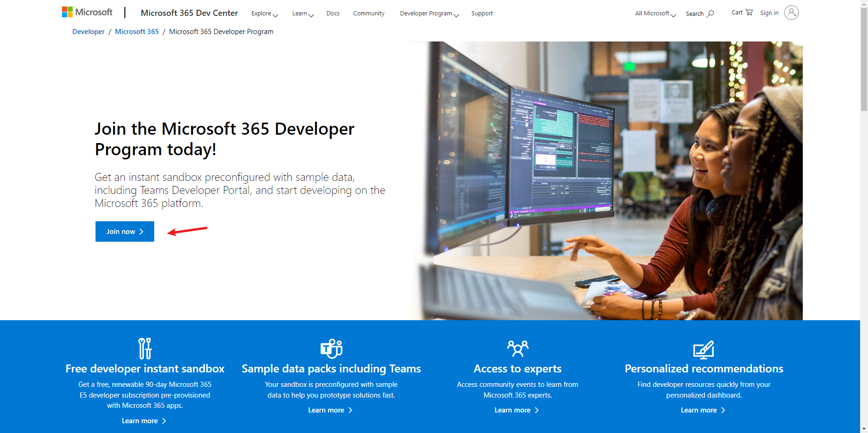Go to the Community page
Viewport: 868px width, 433px height.
(x=369, y=14)
